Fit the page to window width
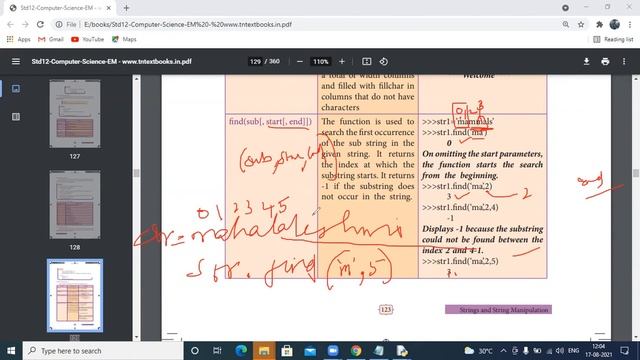Image resolution: width=640 pixels, height=360 pixels. click(367, 61)
